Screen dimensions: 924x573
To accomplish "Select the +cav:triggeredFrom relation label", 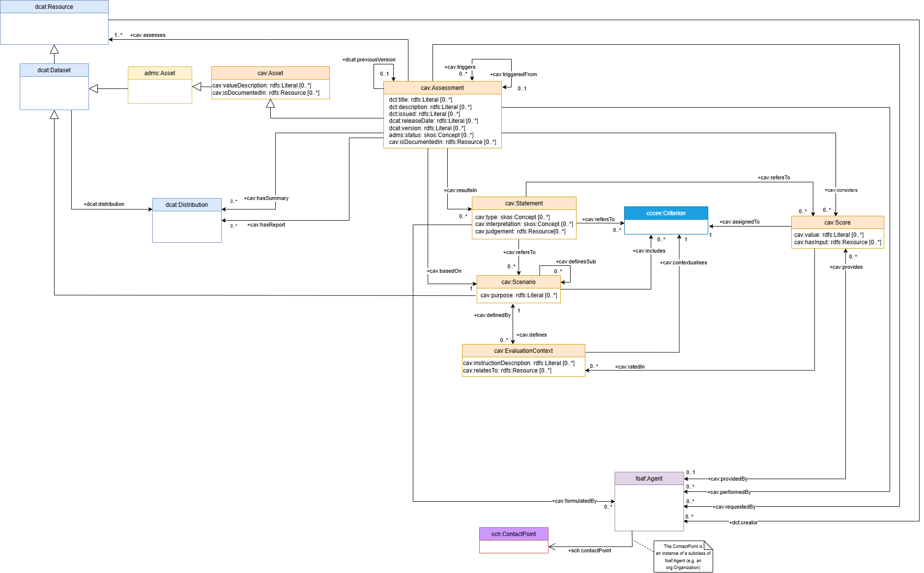I will click(513, 75).
